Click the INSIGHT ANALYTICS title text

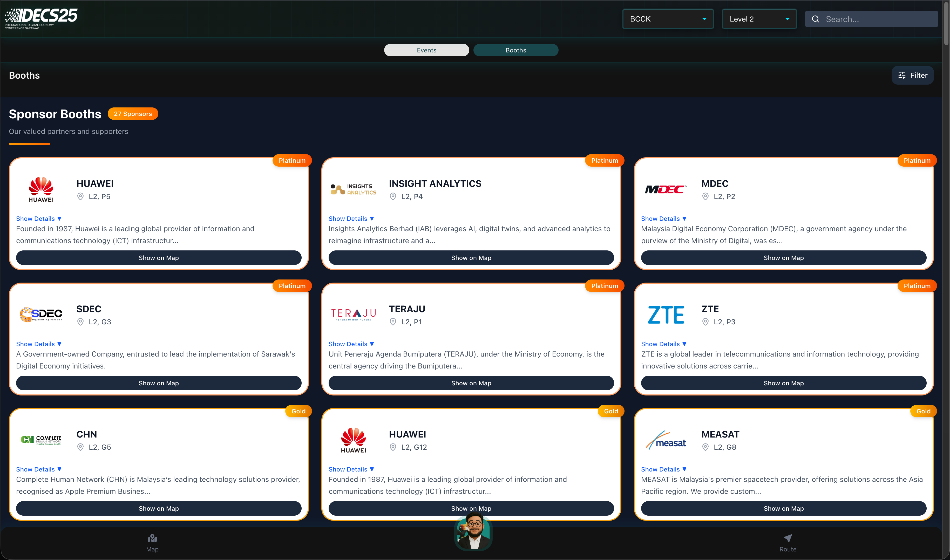point(435,183)
